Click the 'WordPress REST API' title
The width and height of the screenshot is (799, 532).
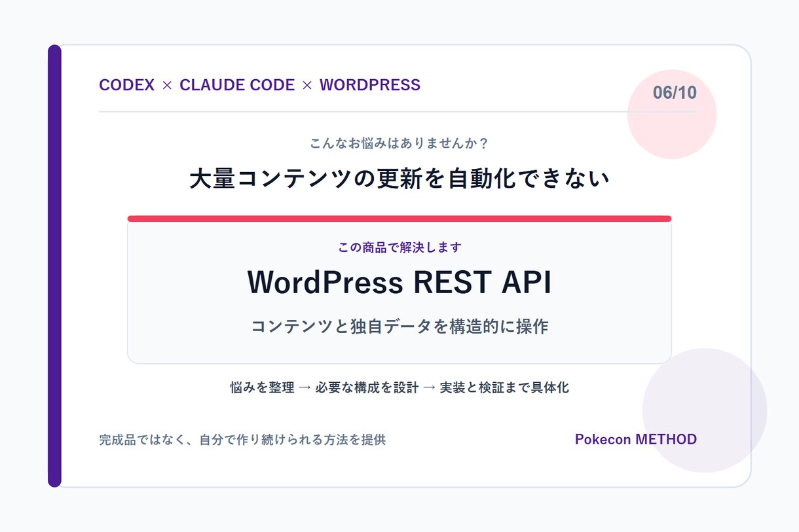(x=399, y=283)
